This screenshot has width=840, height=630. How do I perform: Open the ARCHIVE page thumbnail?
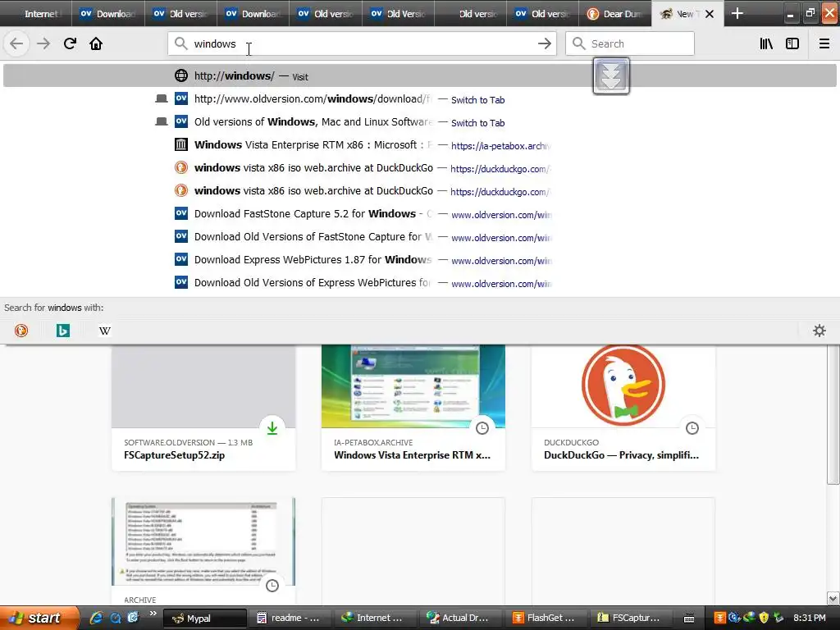tap(203, 541)
